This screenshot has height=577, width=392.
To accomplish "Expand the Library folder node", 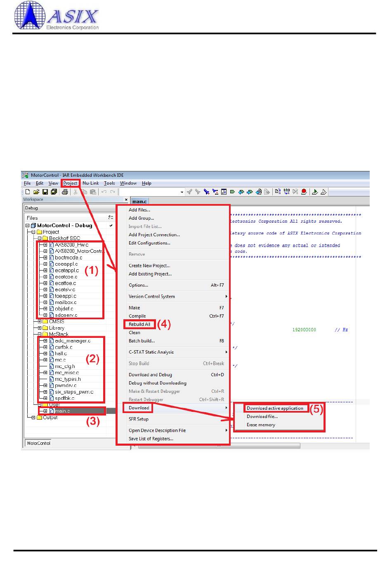I will click(40, 328).
